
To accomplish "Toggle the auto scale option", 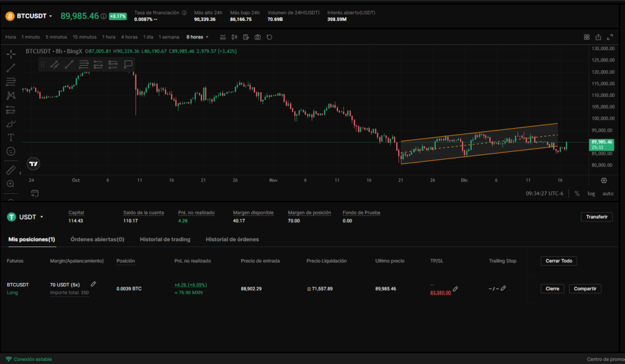I will click(608, 193).
